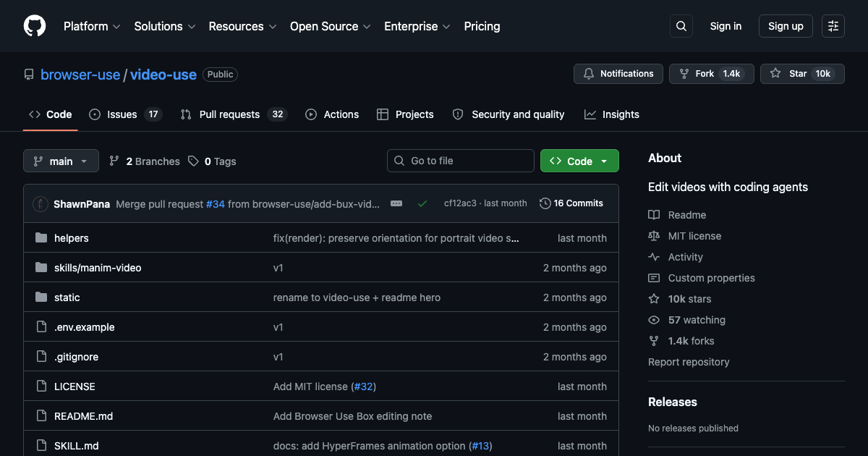868x456 pixels.
Task: Open 'fix(render): preserve orientation' commit message
Action: coord(396,238)
